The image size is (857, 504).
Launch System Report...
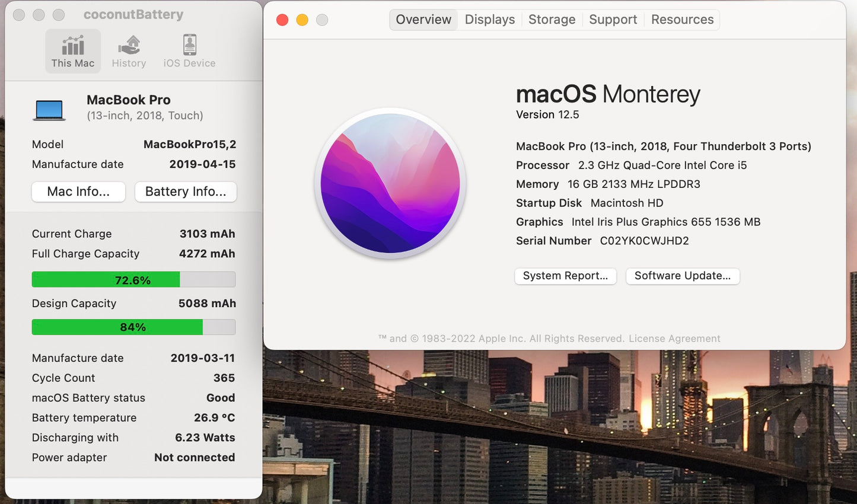(x=565, y=276)
